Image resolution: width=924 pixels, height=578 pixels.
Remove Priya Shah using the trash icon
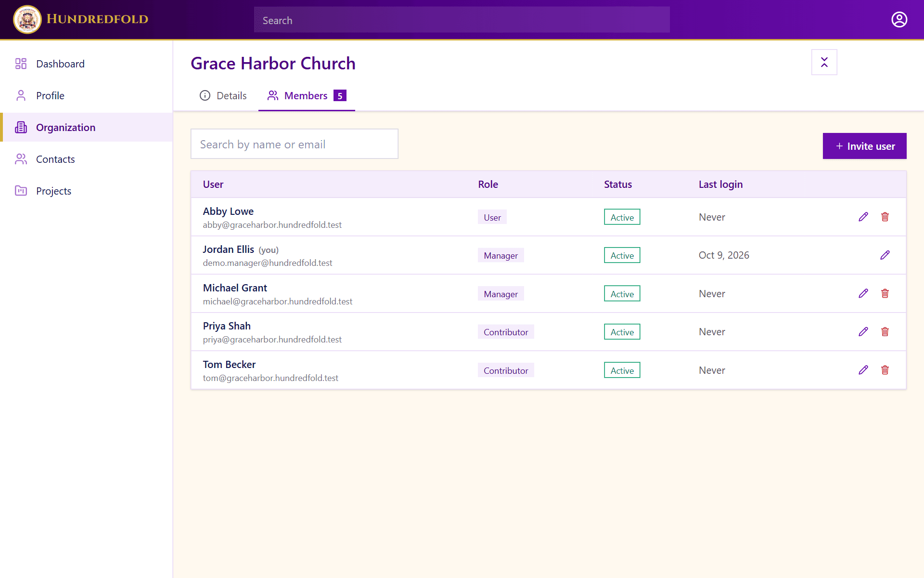pos(885,331)
